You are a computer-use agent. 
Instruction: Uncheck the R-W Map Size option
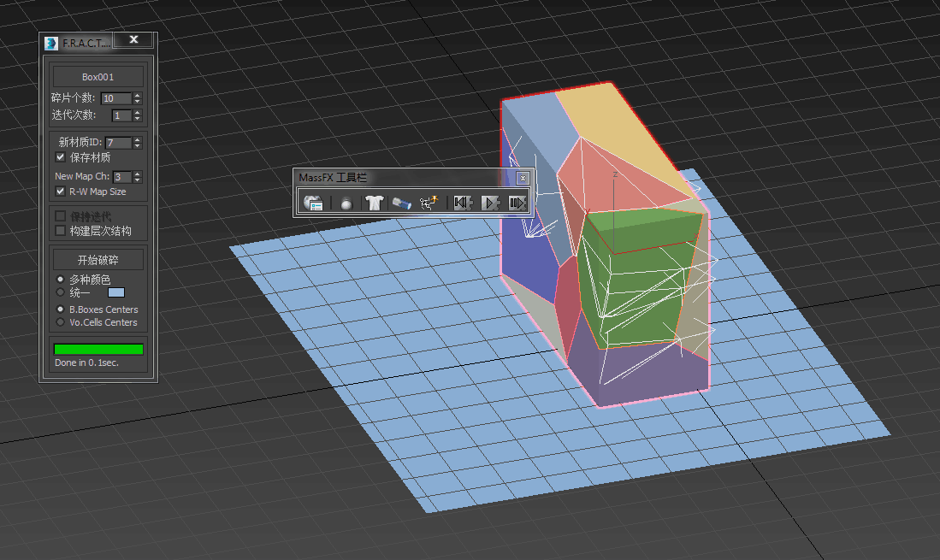coord(61,192)
